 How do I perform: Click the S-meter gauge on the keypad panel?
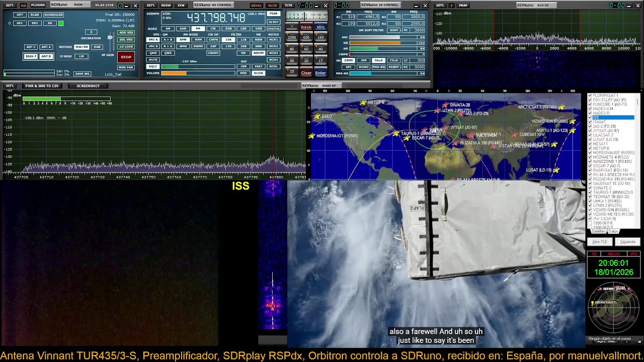[x=306, y=17]
